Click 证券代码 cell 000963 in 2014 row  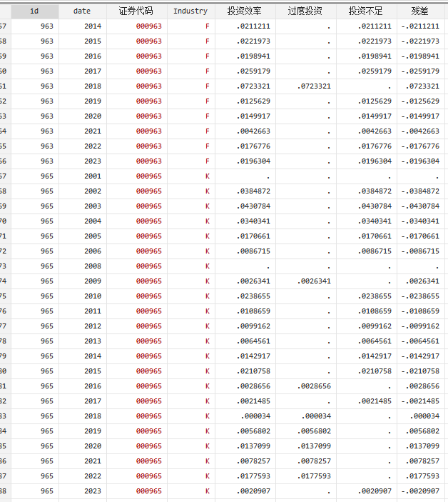click(148, 26)
